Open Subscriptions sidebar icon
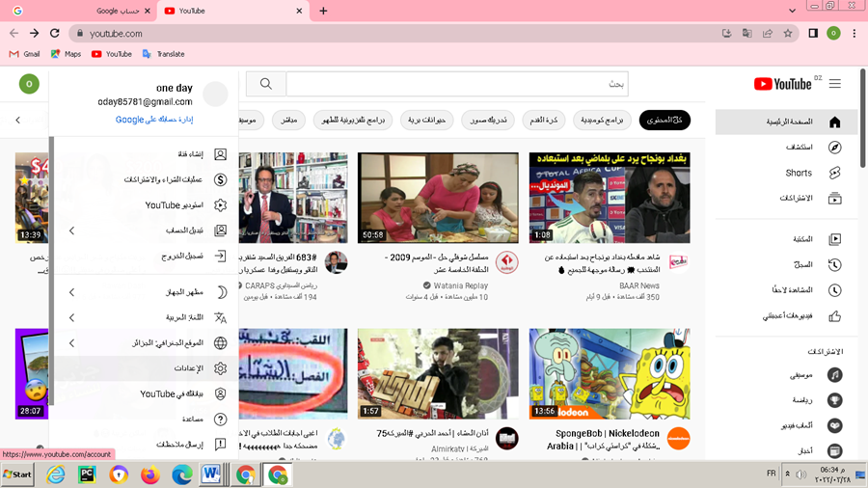Screen dimensions: 868x488 pos(835,198)
